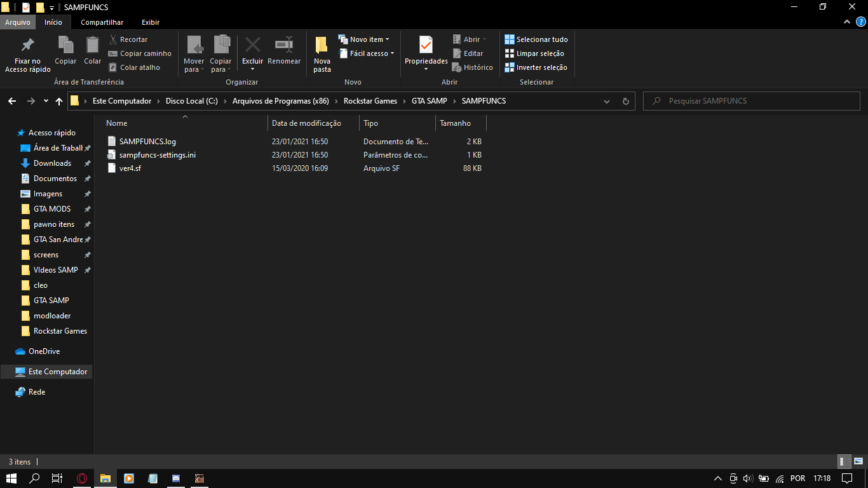
Task: Sort files by Tipo column
Action: tap(397, 123)
